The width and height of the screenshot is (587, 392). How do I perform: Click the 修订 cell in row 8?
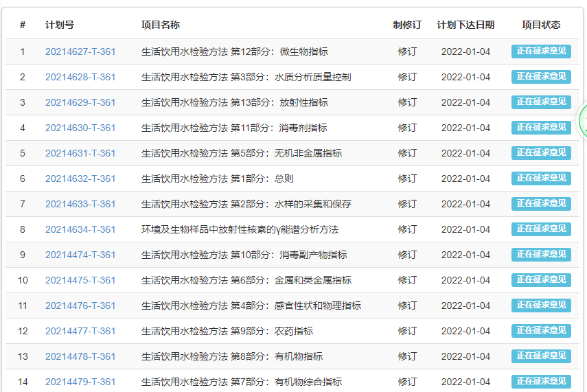point(407,229)
